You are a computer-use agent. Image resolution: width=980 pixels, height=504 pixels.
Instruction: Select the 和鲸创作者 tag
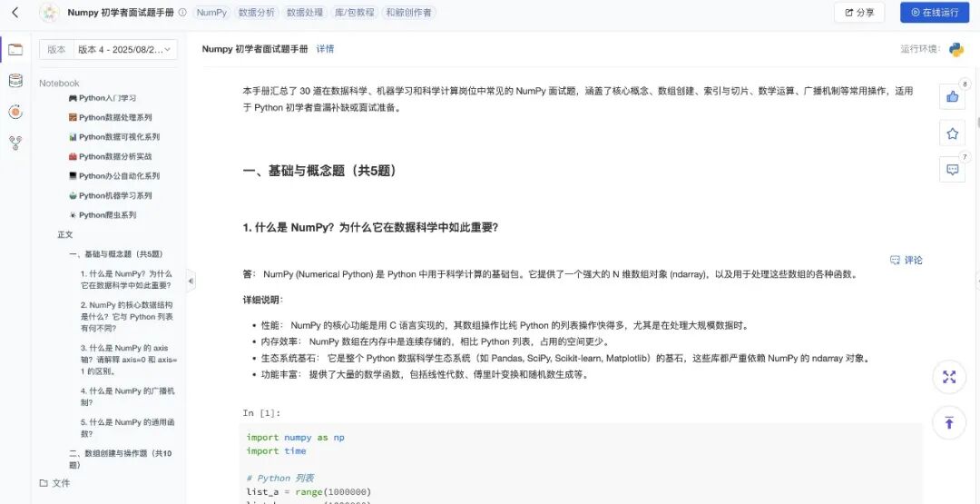click(408, 13)
